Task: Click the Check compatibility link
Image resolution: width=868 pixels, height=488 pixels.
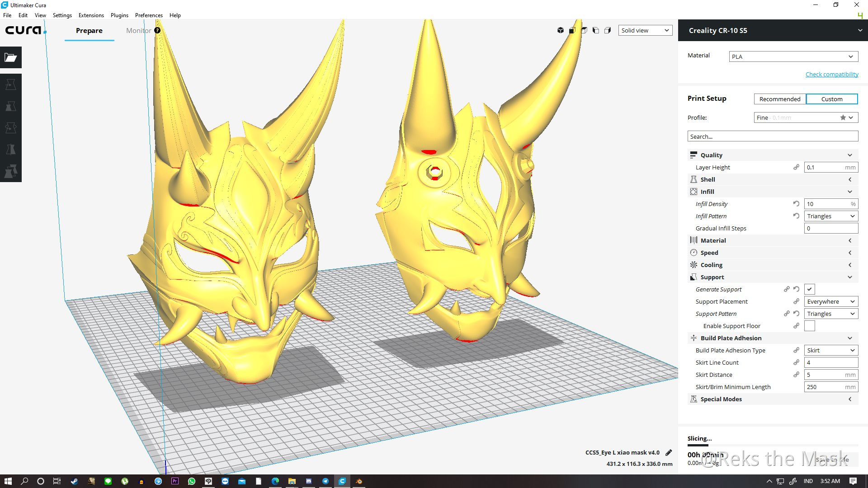Action: pyautogui.click(x=832, y=74)
